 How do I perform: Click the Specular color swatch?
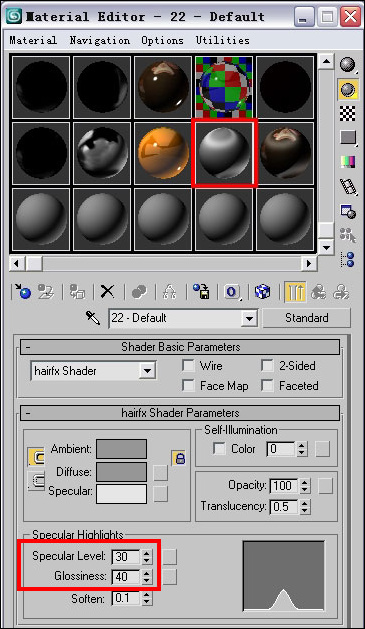coord(122,494)
